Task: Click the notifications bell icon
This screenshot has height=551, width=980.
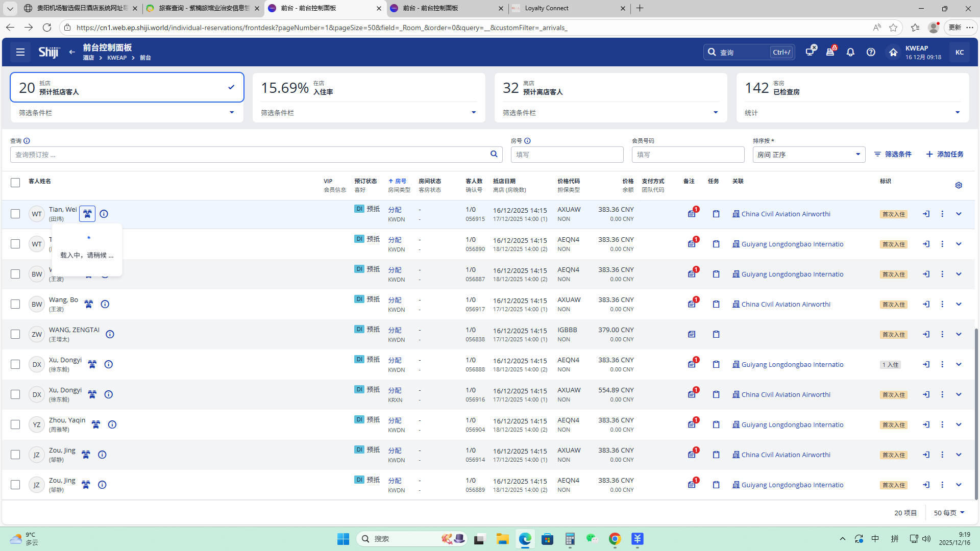Action: [850, 52]
